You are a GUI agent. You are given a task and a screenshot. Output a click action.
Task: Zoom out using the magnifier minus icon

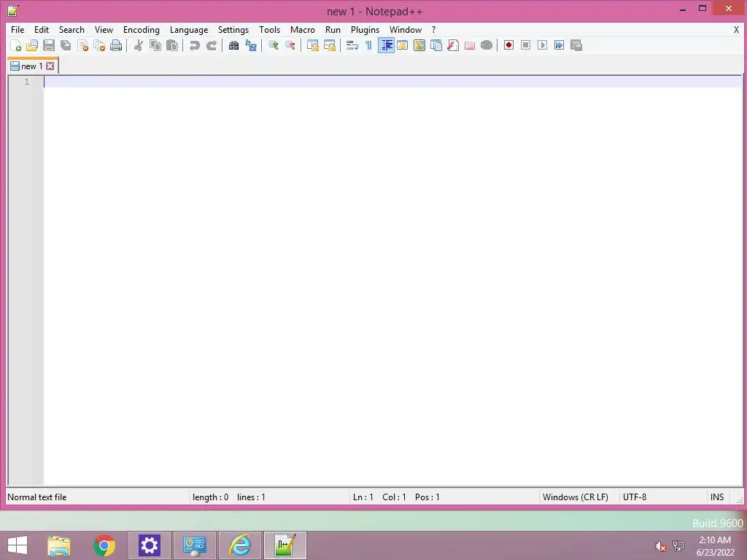click(x=290, y=45)
